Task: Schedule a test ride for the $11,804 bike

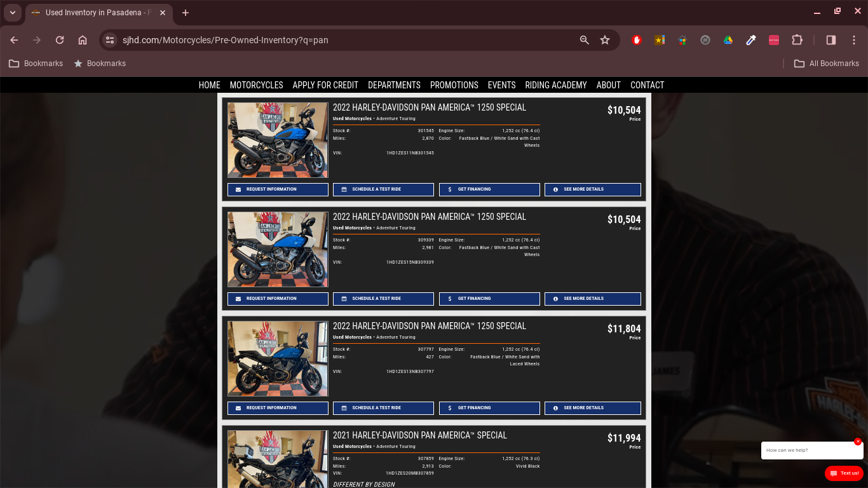Action: (383, 408)
